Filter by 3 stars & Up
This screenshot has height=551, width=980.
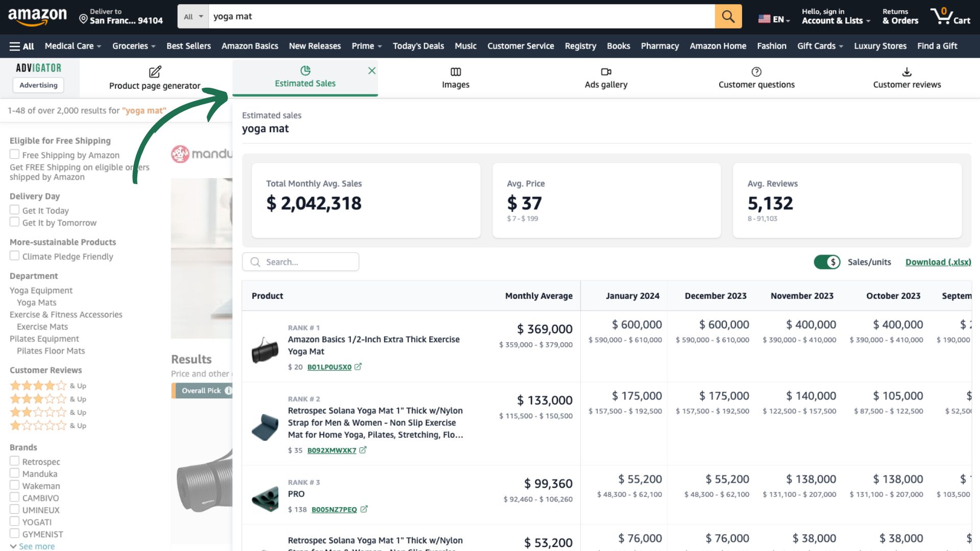pos(48,399)
